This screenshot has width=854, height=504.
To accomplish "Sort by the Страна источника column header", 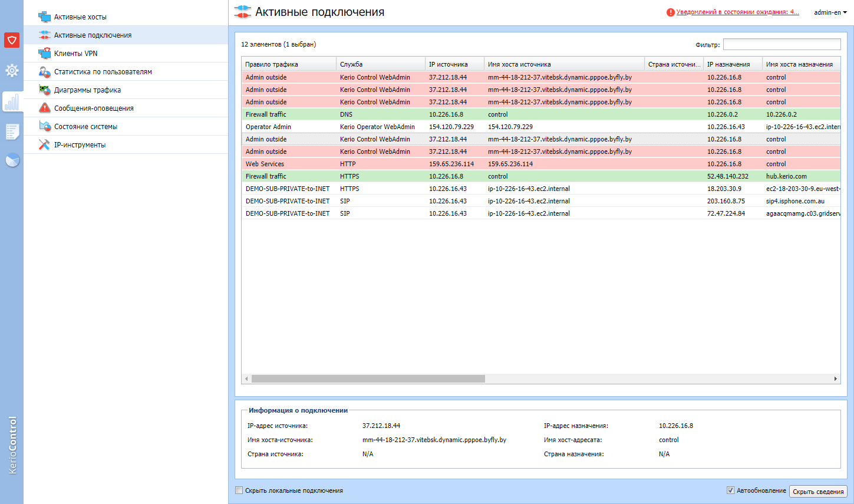I will pyautogui.click(x=674, y=64).
